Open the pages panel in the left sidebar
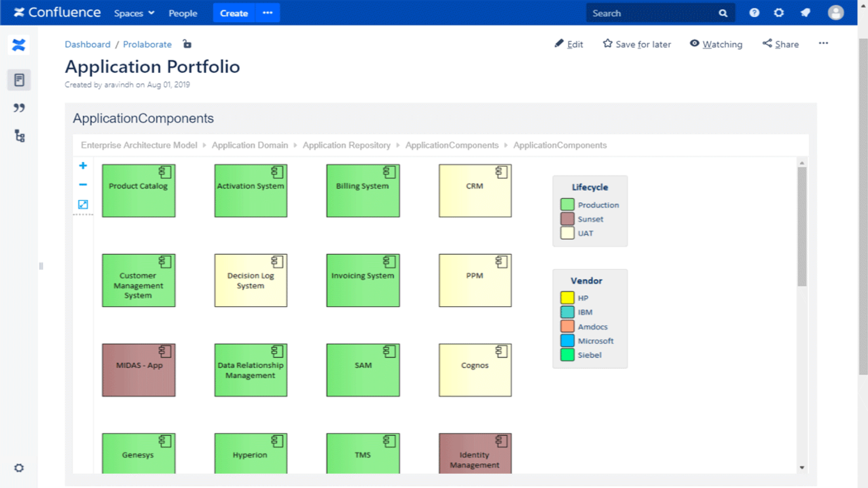This screenshot has height=488, width=868. pos(19,80)
